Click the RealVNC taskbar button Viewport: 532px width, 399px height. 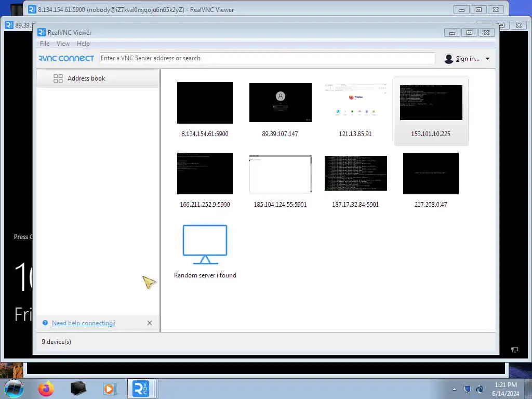coord(141,389)
